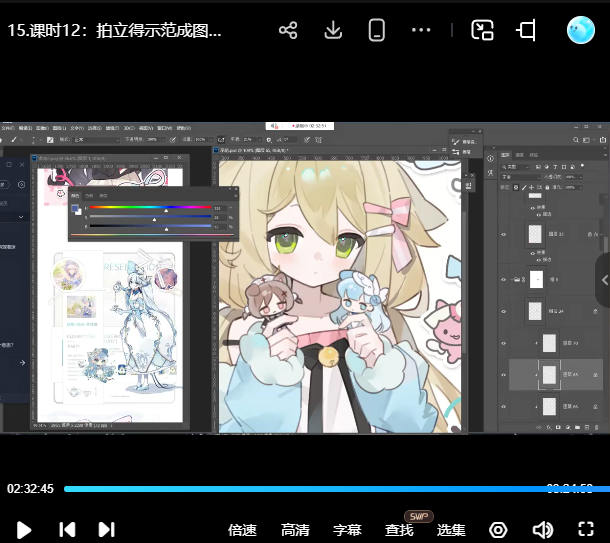Lock image pixels with brush lock icon

click(x=524, y=187)
